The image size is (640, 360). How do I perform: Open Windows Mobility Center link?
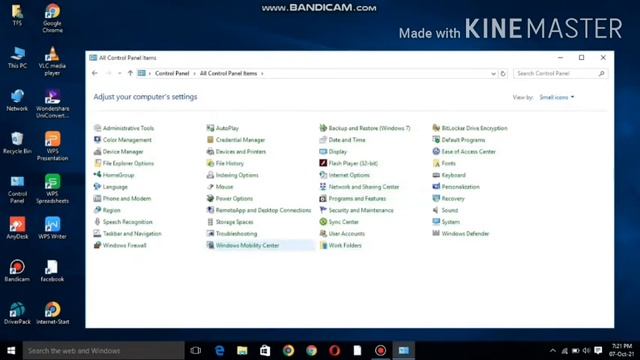tap(247, 245)
